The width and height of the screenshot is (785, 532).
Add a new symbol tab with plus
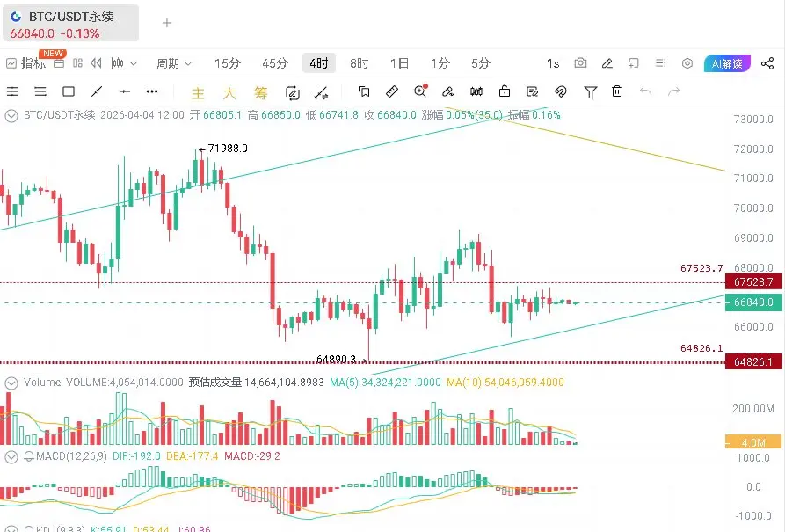pyautogui.click(x=167, y=23)
